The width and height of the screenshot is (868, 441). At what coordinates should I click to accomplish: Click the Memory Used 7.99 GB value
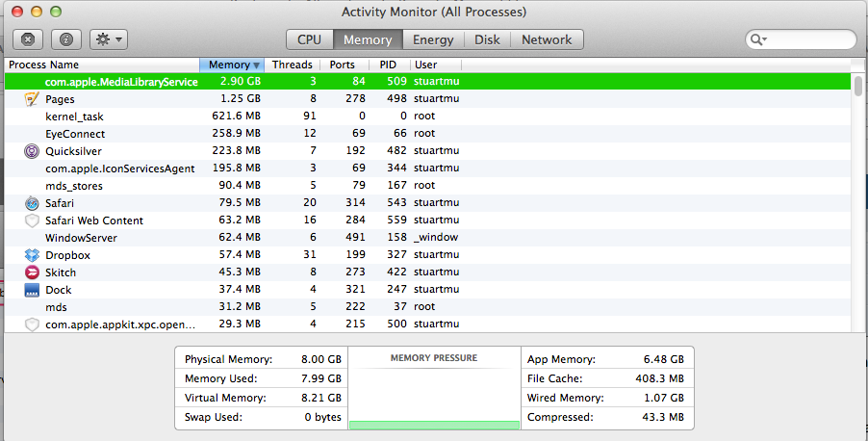(x=321, y=378)
